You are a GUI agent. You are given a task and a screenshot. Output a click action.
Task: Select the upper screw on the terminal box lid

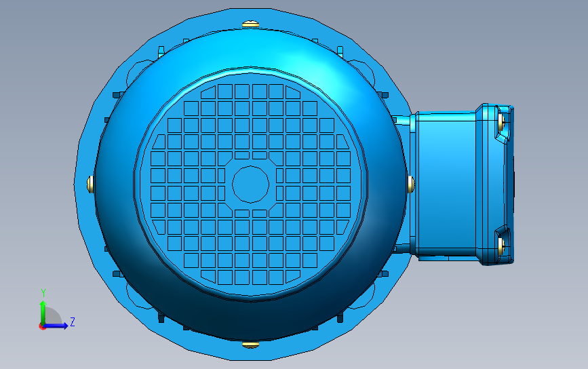pyautogui.click(x=501, y=121)
